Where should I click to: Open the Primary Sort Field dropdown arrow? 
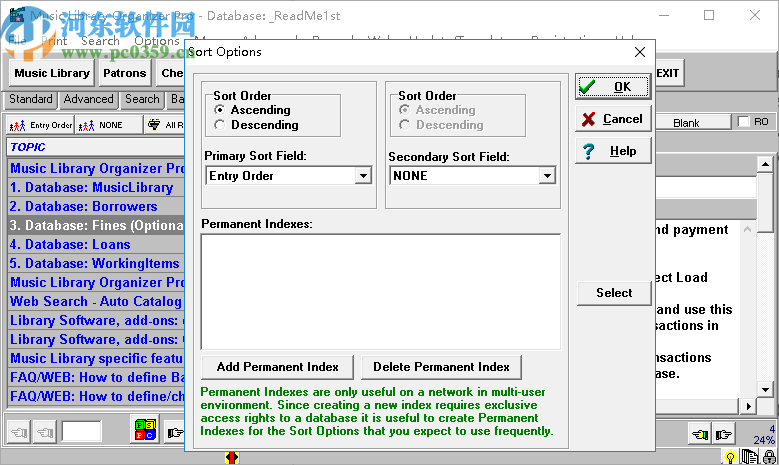363,176
